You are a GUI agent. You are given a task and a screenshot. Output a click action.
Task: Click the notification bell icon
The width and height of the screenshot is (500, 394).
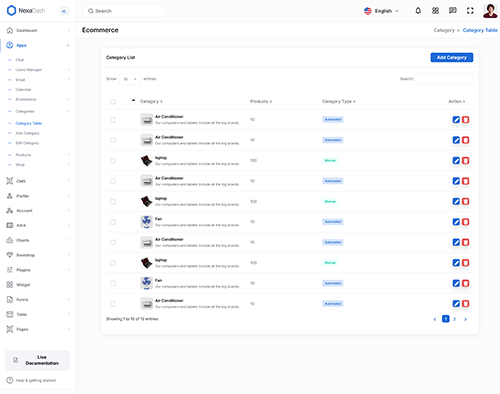click(x=418, y=11)
